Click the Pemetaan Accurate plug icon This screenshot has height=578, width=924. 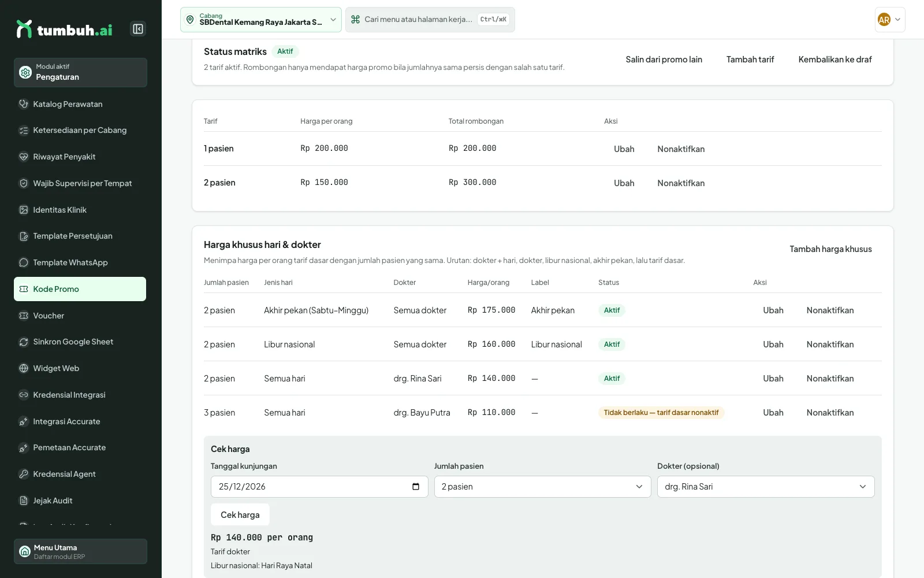[24, 447]
